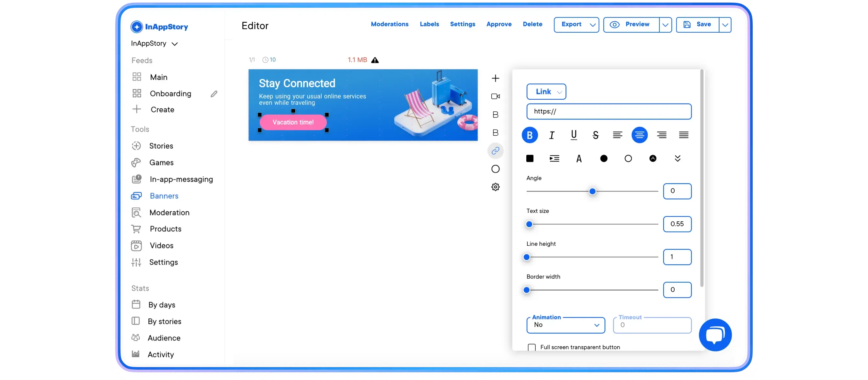Click the Line height slider handle
The width and height of the screenshot is (868, 380).
click(526, 257)
